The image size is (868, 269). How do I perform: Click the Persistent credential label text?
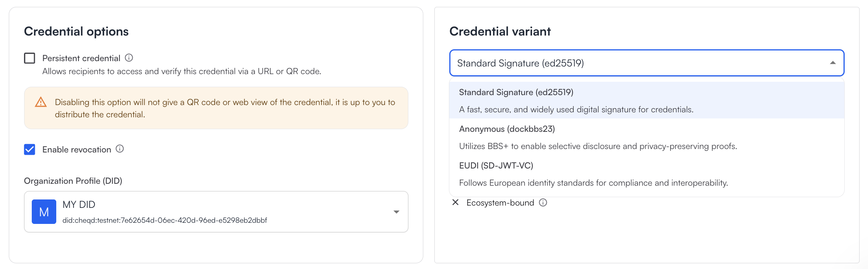81,58
